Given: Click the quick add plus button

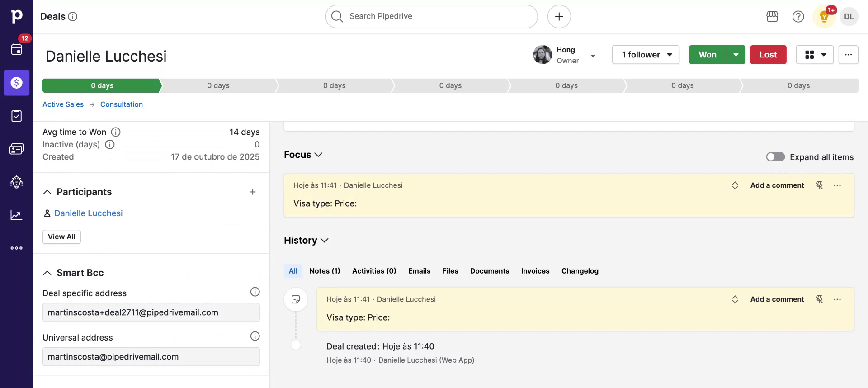Looking at the screenshot, I should pos(559,17).
